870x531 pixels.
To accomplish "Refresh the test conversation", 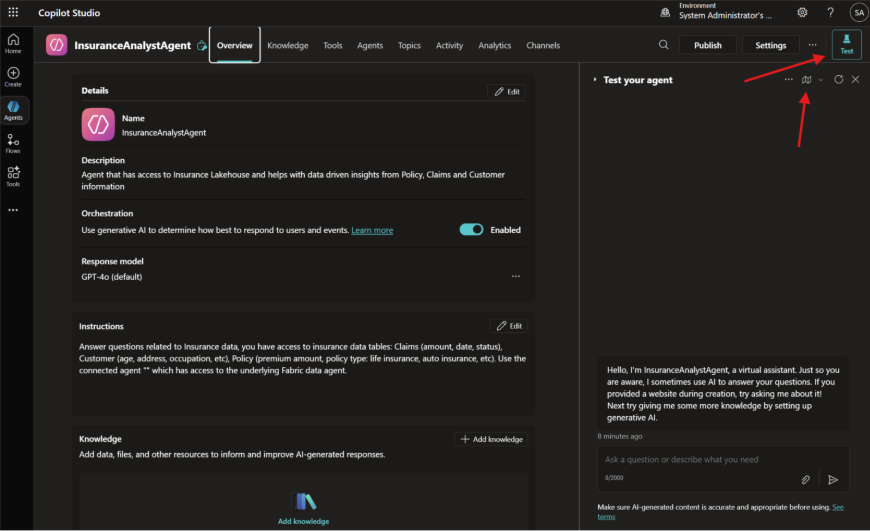I will [x=838, y=79].
